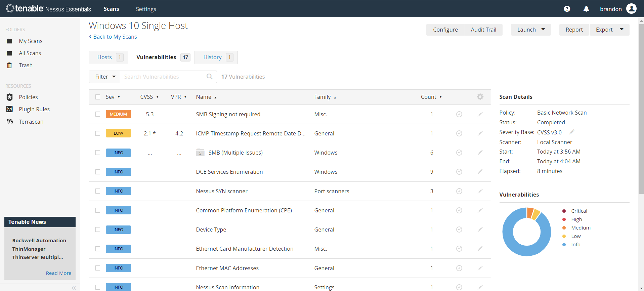The width and height of the screenshot is (644, 291).
Task: Check the Ethernet MAC Addresses row
Action: coord(98,268)
